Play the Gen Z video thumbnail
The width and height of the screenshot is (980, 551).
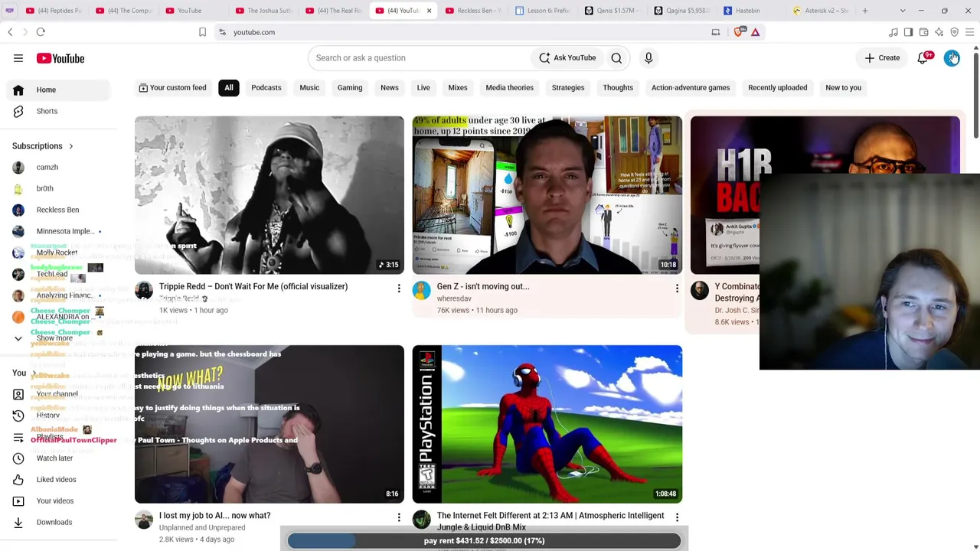pos(547,195)
